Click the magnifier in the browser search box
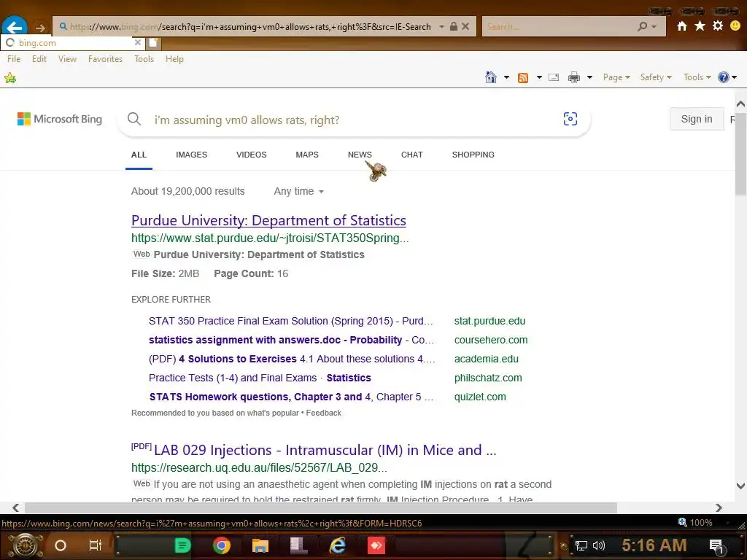Image resolution: width=747 pixels, height=560 pixels. pyautogui.click(x=643, y=27)
